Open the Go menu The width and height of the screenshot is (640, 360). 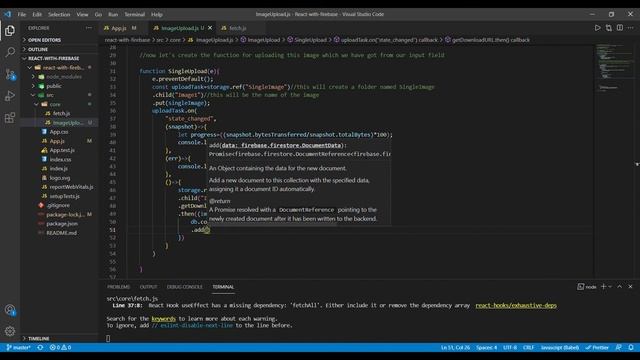click(x=98, y=14)
